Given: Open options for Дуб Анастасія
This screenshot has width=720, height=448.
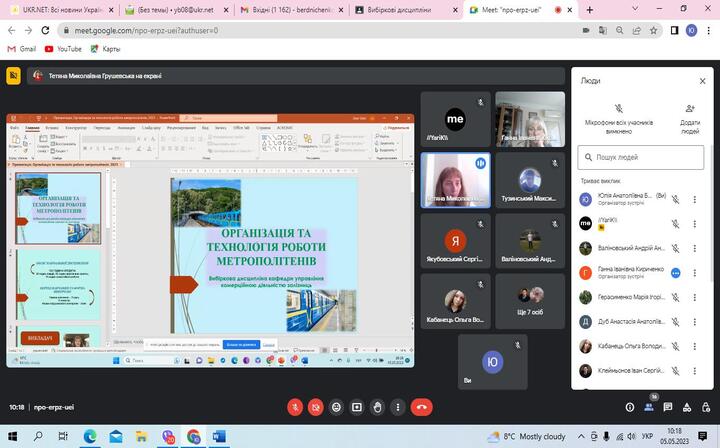Looking at the screenshot, I should point(695,322).
